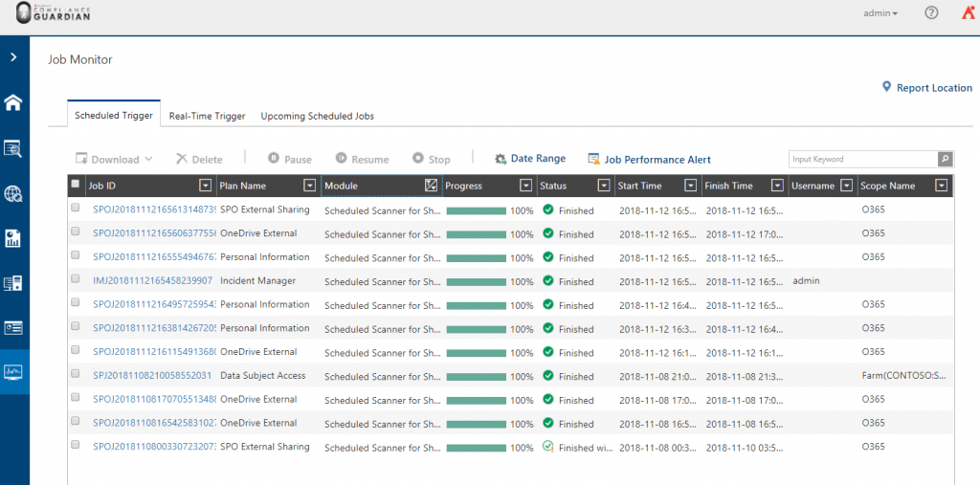Switch to Scheduled Trigger tab

(114, 116)
